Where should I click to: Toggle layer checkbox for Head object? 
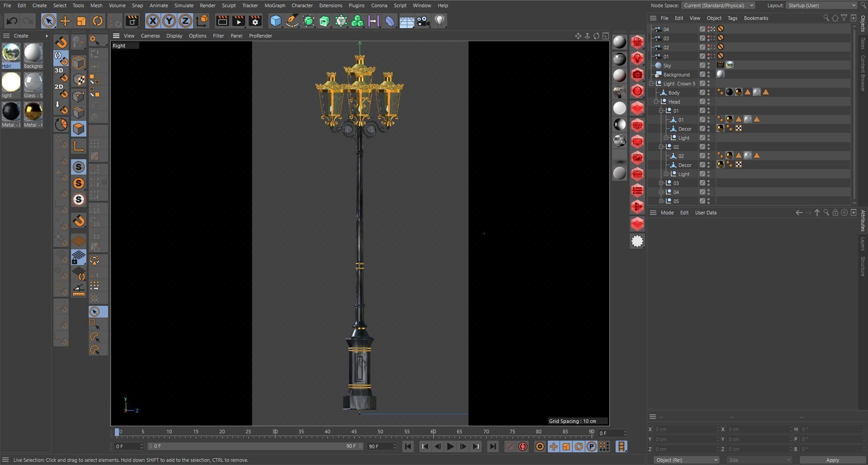pyautogui.click(x=702, y=101)
